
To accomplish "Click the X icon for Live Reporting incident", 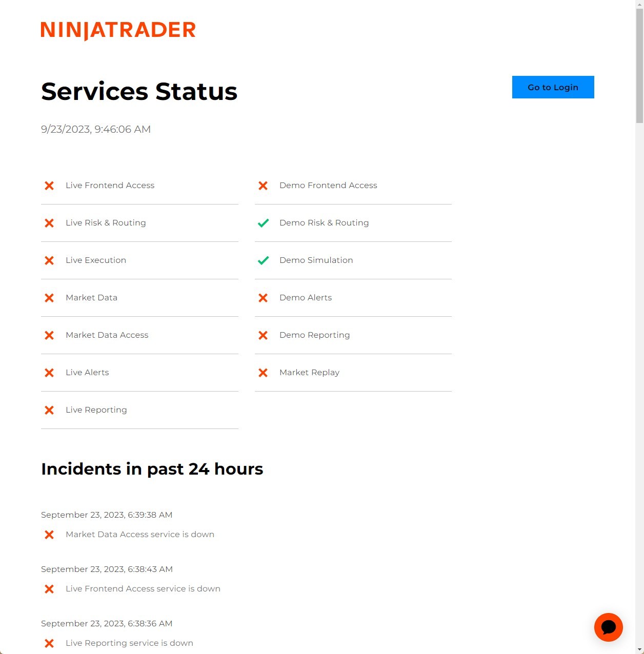I will (49, 643).
